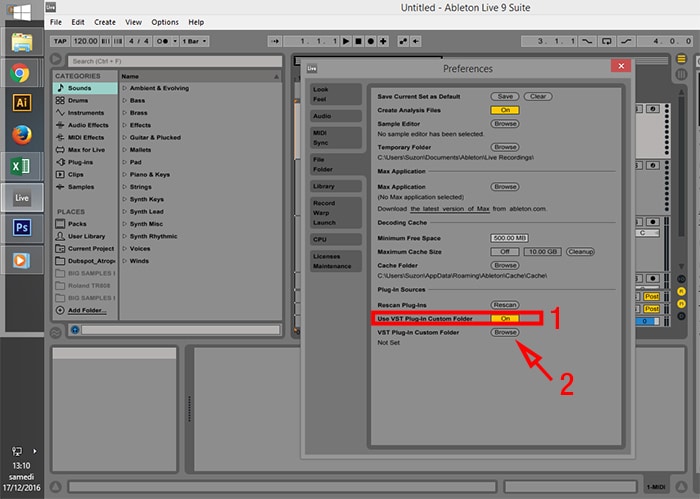
Task: Click the TAP tempo button
Action: coord(60,41)
